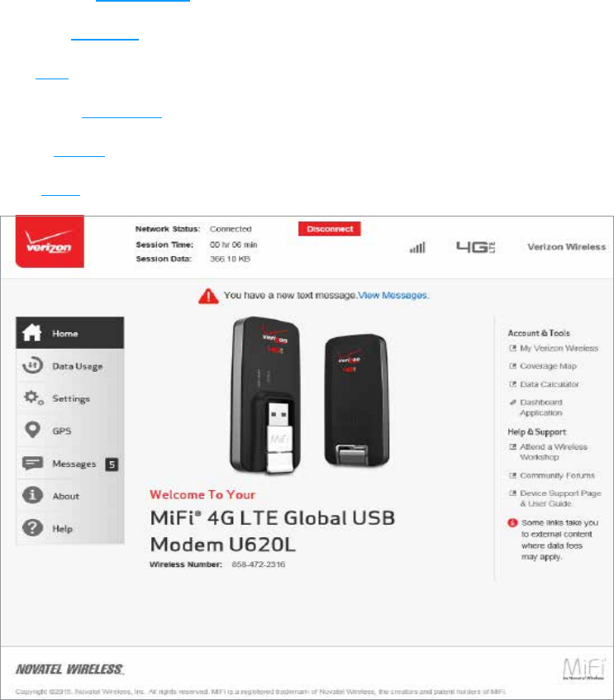614x700 pixels.
Task: Open the Dashboard Application link
Action: click(x=541, y=407)
